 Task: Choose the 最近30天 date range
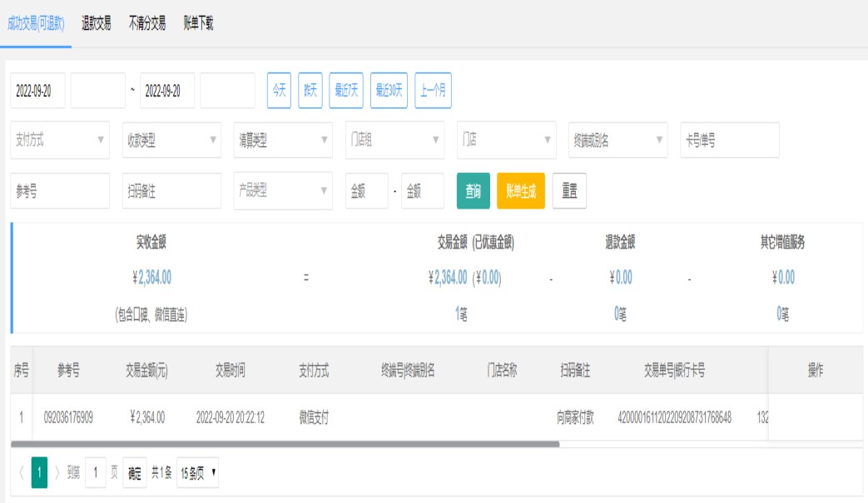click(389, 91)
